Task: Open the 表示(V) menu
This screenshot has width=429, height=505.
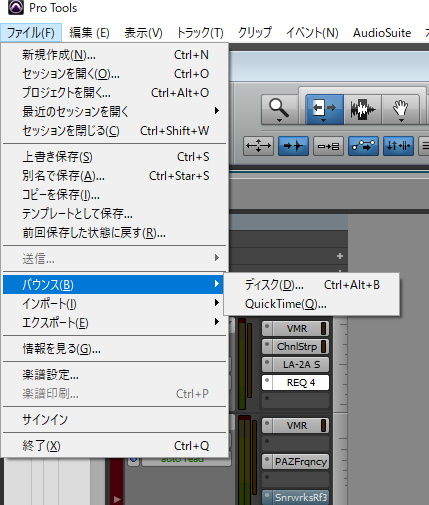Action: pos(143,33)
